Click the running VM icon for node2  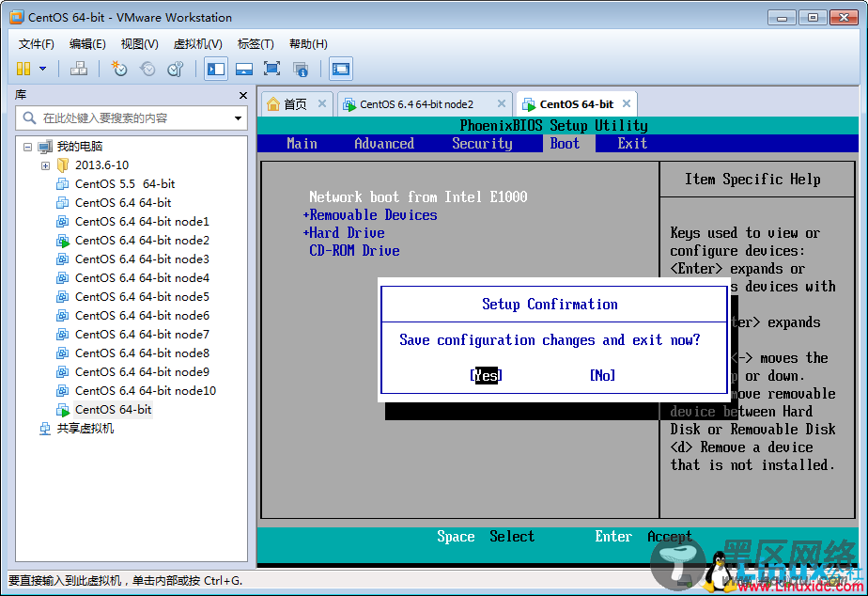point(63,241)
